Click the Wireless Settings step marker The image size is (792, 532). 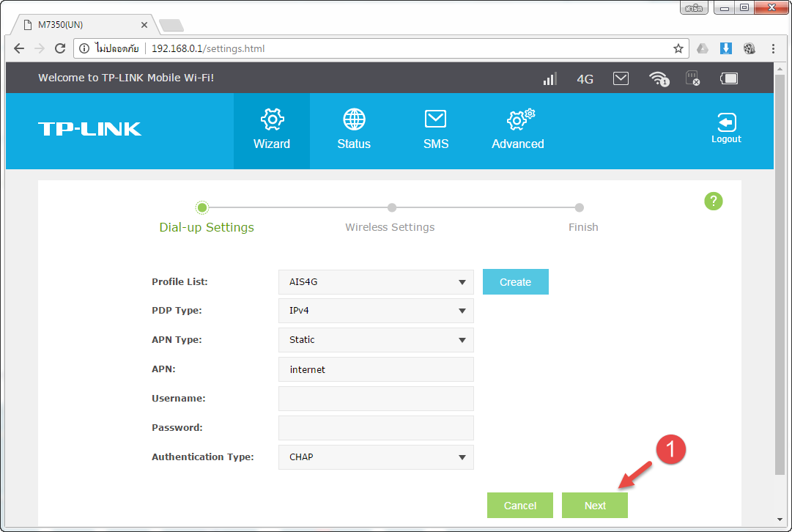click(391, 207)
